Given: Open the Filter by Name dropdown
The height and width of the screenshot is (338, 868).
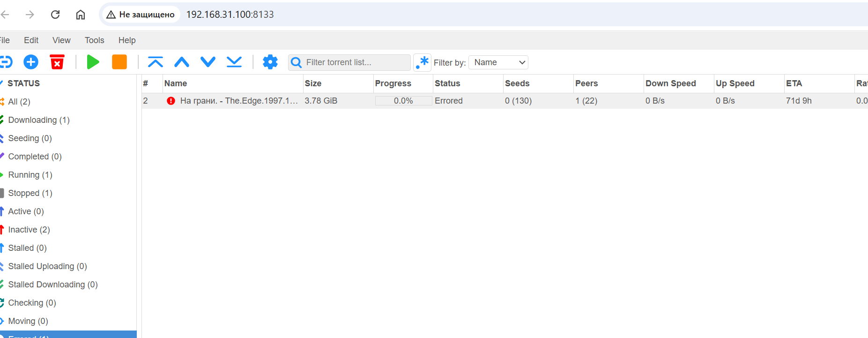Looking at the screenshot, I should [x=498, y=62].
